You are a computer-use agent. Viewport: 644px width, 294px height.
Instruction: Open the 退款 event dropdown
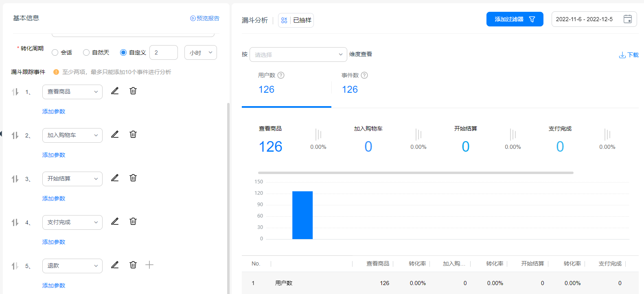pos(72,266)
